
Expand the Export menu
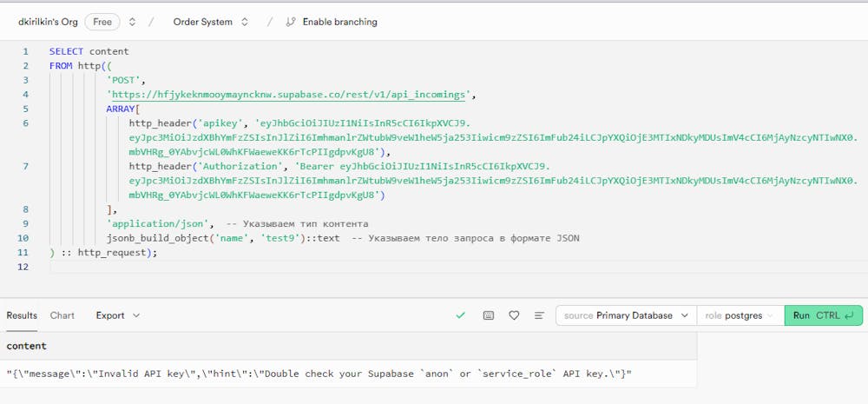click(117, 315)
